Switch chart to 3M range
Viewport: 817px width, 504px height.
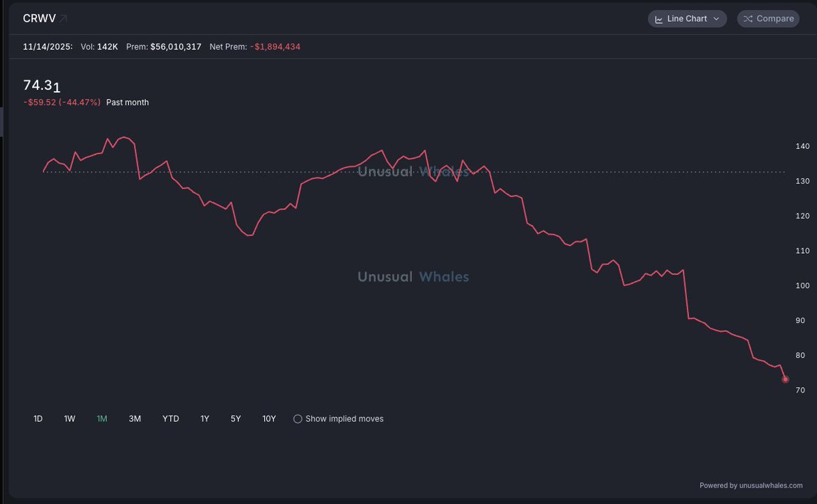click(x=135, y=419)
